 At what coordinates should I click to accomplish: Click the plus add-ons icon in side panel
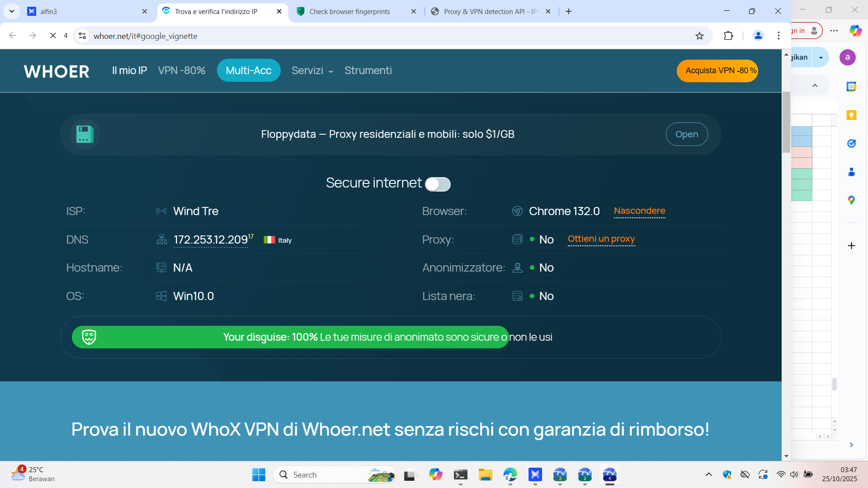(851, 245)
